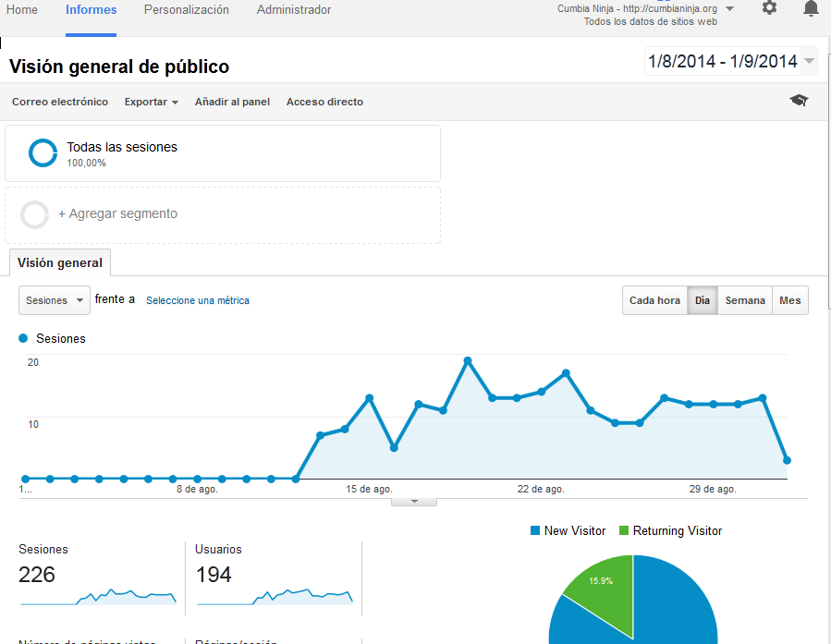Select the Visión general tab
Screen dimensions: 831x644
tap(60, 262)
